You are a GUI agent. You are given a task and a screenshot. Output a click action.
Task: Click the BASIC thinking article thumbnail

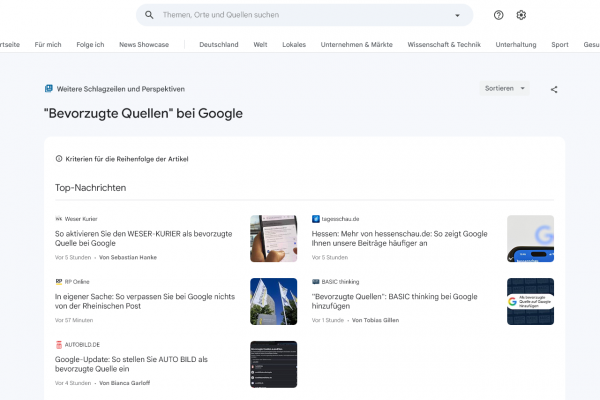tap(530, 301)
